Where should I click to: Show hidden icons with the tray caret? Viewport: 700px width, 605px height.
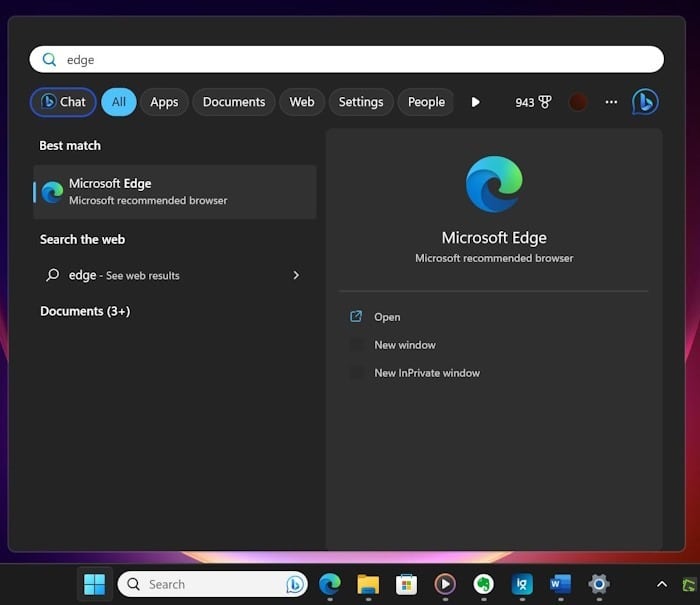tap(662, 584)
